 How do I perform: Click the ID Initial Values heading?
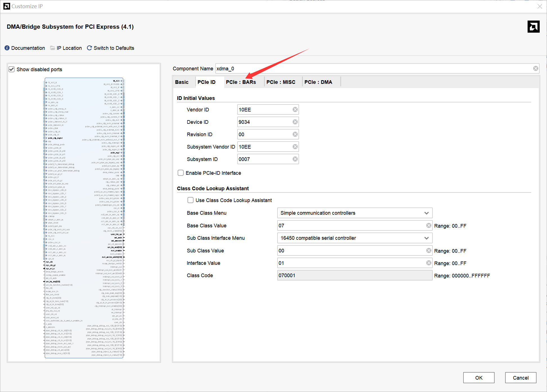click(196, 98)
